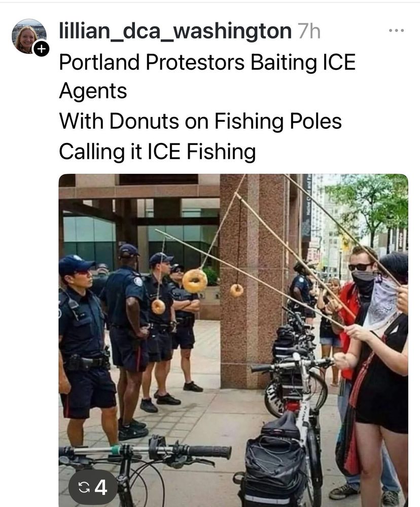
Task: Click the lillian_dca_washington username
Action: pos(175,31)
